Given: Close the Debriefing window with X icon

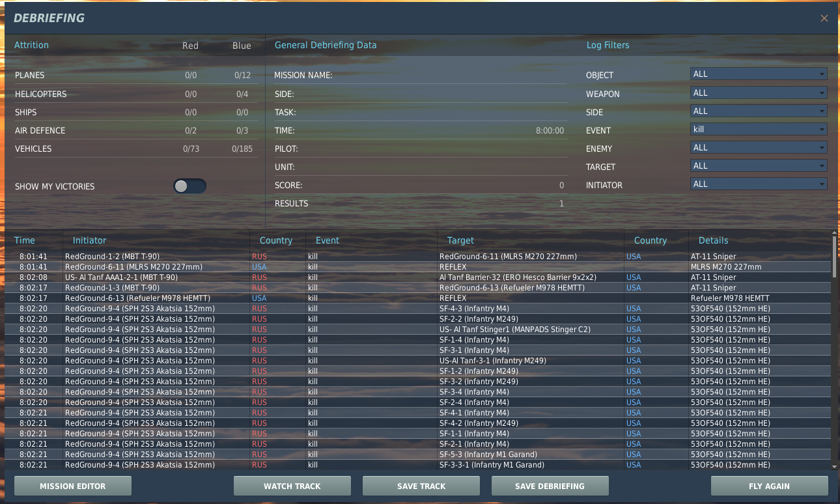Looking at the screenshot, I should point(824,18).
